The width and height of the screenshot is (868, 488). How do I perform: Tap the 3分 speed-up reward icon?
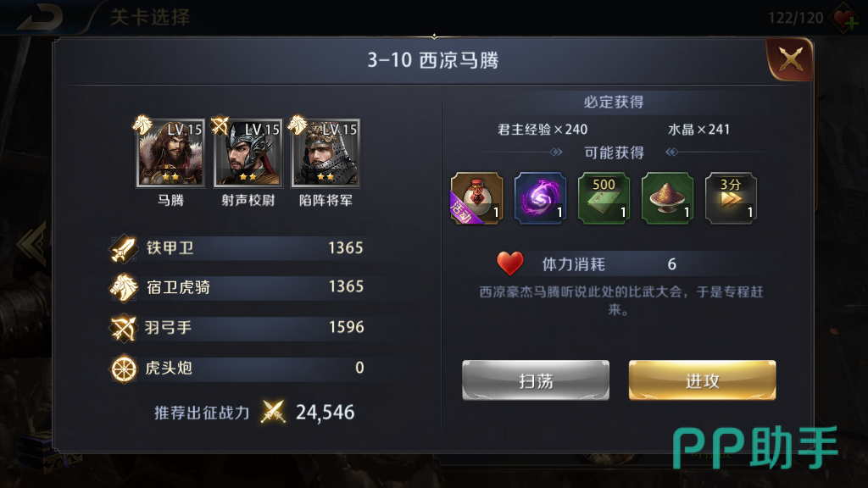(731, 198)
